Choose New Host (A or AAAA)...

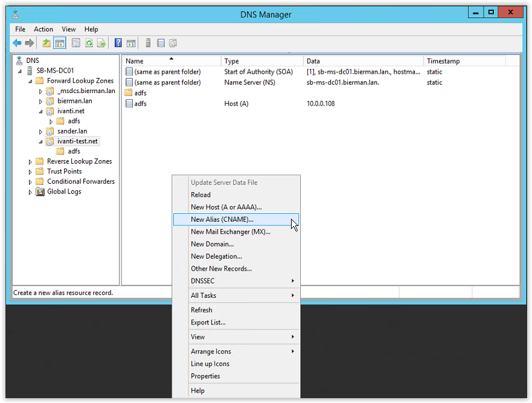click(x=236, y=207)
